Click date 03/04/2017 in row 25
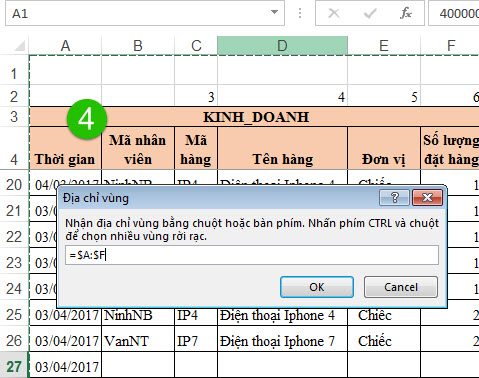Image resolution: width=479 pixels, height=378 pixels. [66, 313]
